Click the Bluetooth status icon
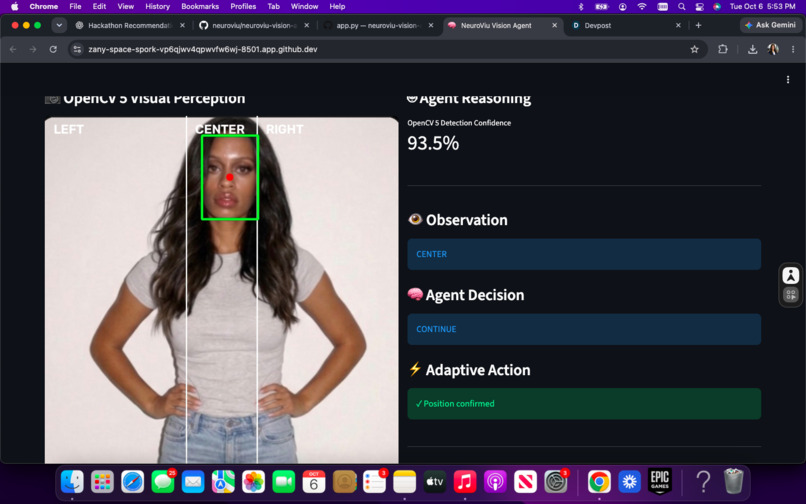This screenshot has width=806, height=504. coord(581,6)
